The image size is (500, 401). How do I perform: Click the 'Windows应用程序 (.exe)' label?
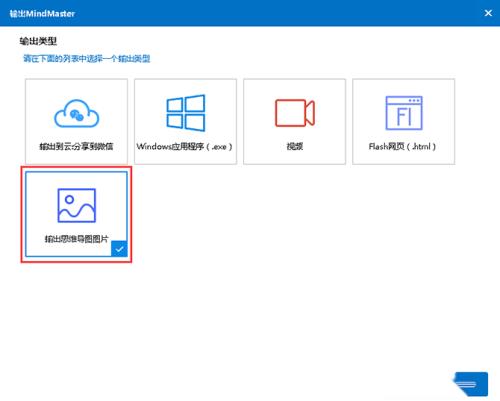tap(184, 146)
